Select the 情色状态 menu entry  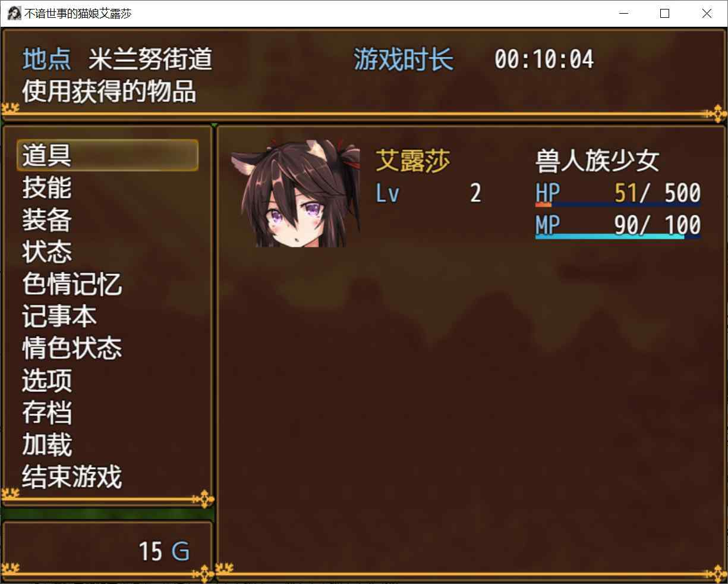(72, 348)
